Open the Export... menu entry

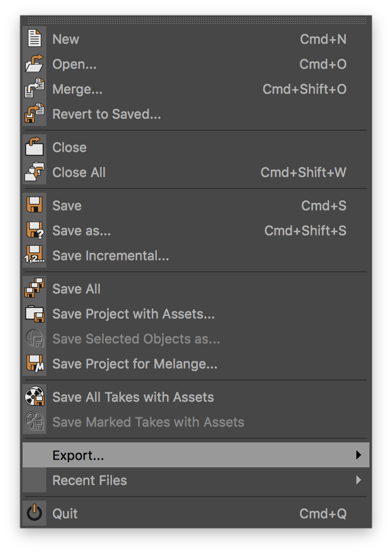pos(78,455)
